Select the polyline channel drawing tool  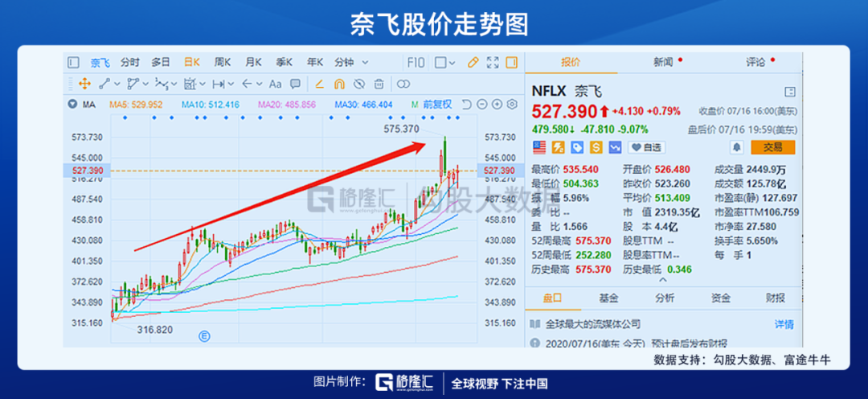click(x=133, y=84)
